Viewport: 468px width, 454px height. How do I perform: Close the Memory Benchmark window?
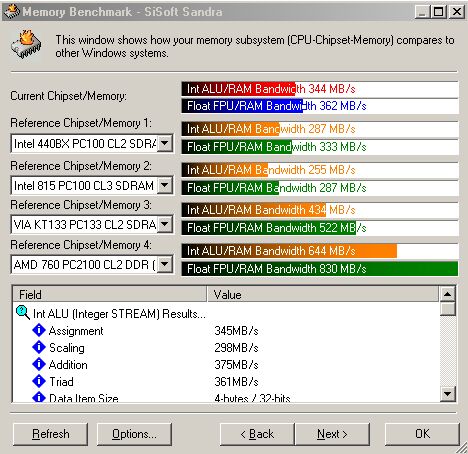pyautogui.click(x=457, y=12)
